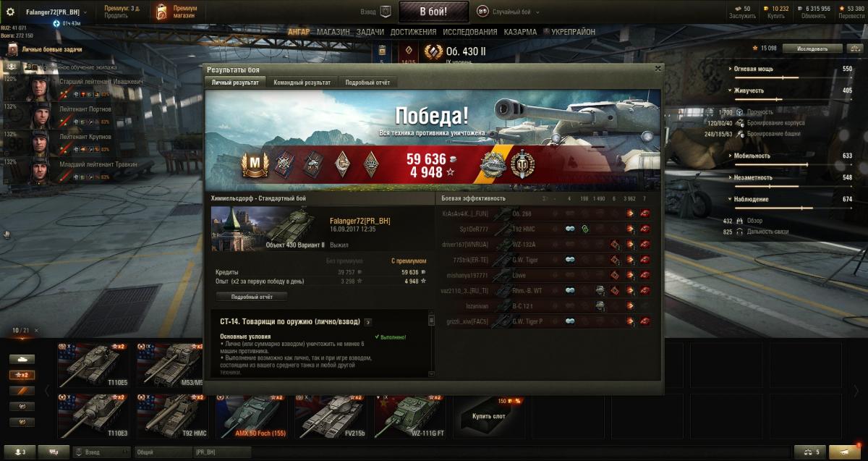Image resolution: width=868 pixels, height=461 pixels.
Task: Click the Обзор view range icon
Action: (739, 221)
